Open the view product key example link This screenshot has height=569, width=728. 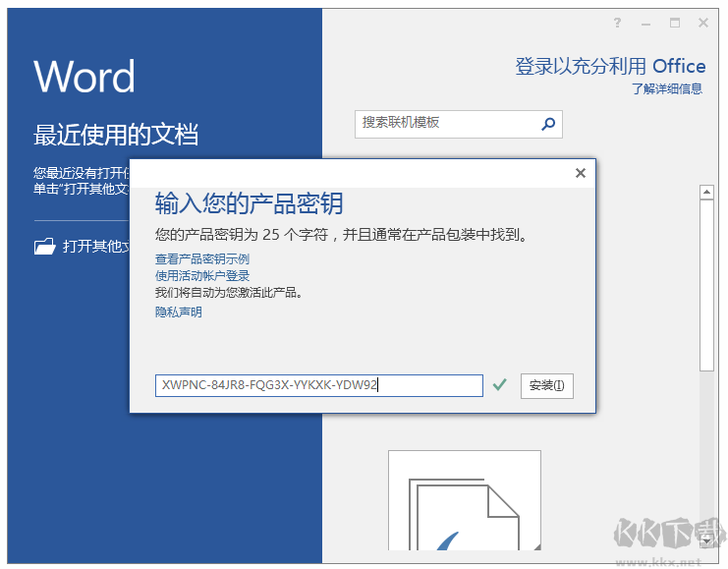tap(202, 258)
